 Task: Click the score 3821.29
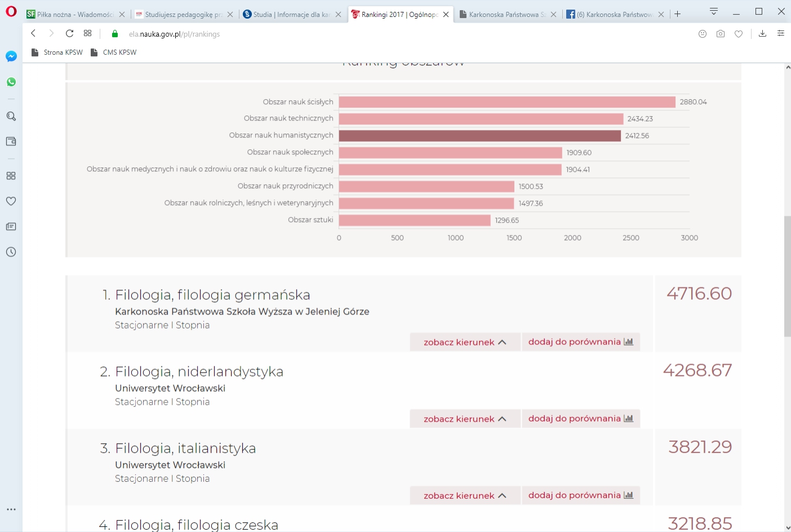click(x=700, y=447)
